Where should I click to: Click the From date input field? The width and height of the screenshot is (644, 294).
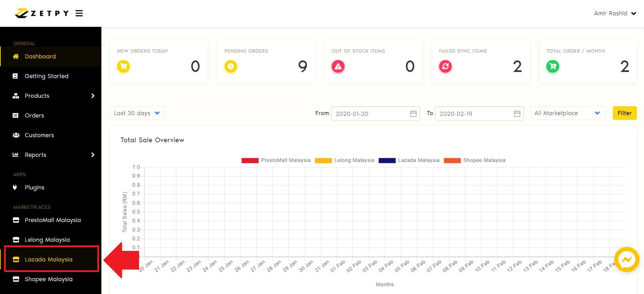point(375,114)
